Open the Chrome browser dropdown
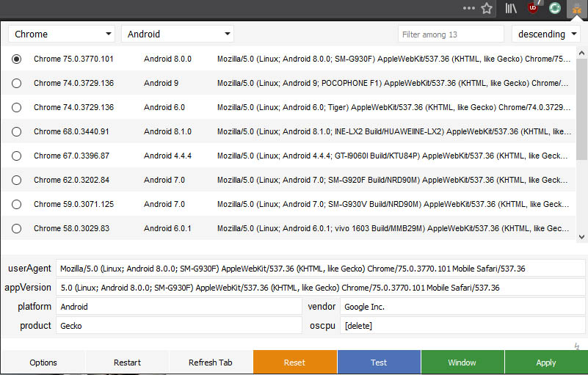 [x=62, y=34]
